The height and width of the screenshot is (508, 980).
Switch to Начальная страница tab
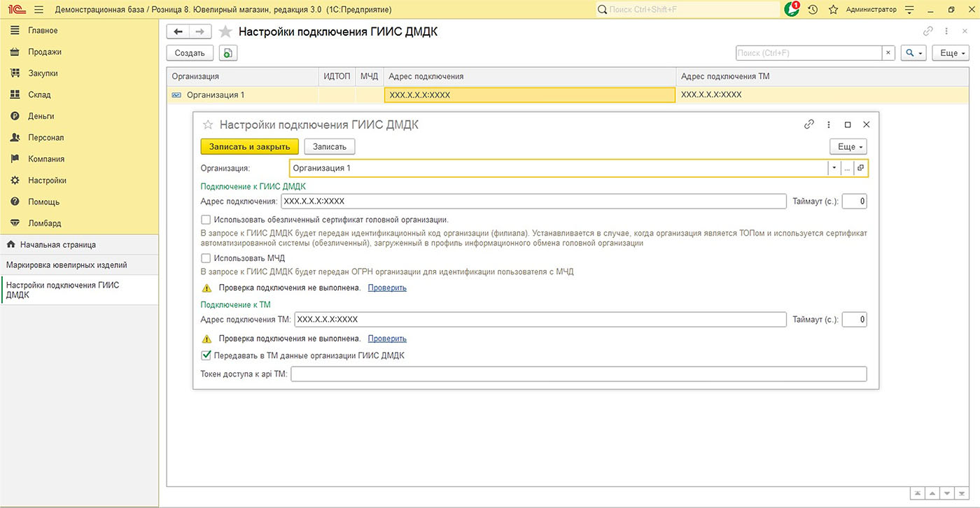pyautogui.click(x=79, y=245)
